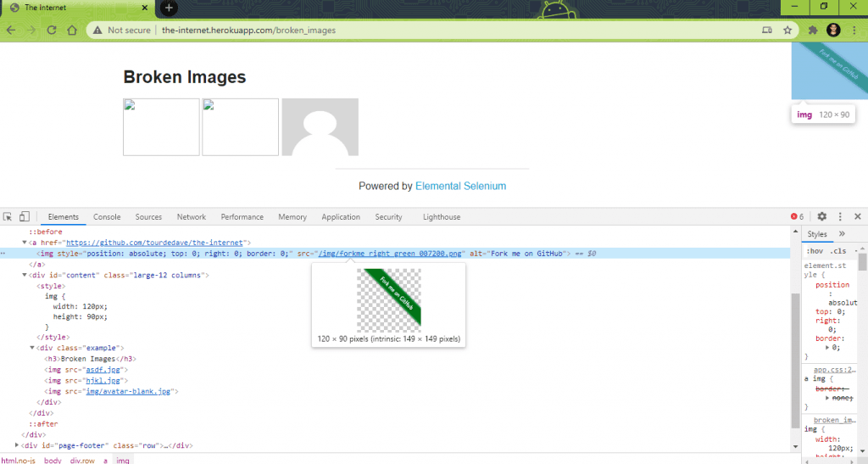Collapse the github anchor node
868x464 pixels.
click(x=25, y=243)
